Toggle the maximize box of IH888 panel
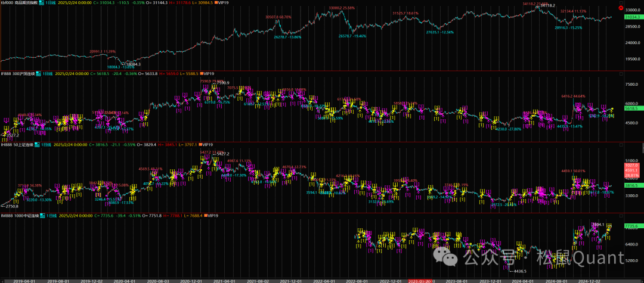644x283 pixels. (621, 144)
